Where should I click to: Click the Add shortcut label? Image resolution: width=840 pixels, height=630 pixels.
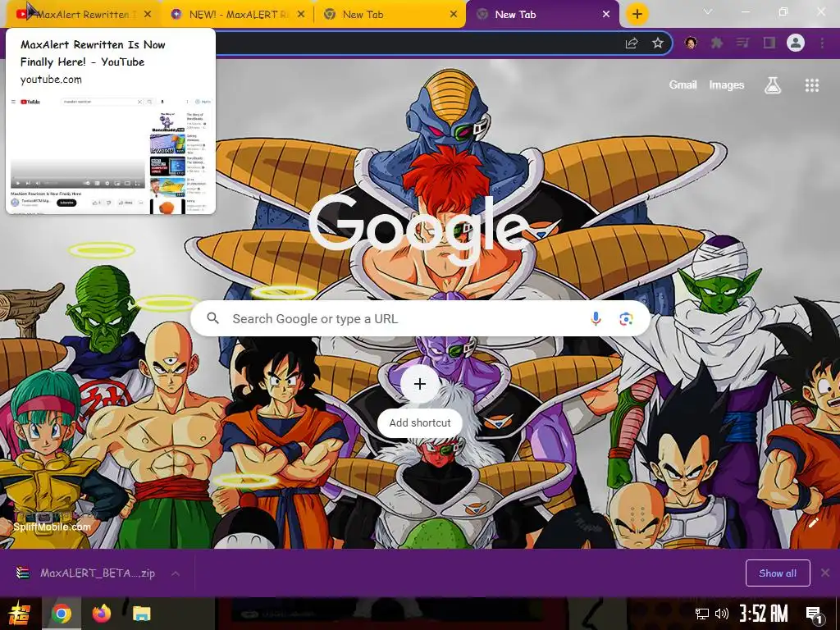(420, 422)
